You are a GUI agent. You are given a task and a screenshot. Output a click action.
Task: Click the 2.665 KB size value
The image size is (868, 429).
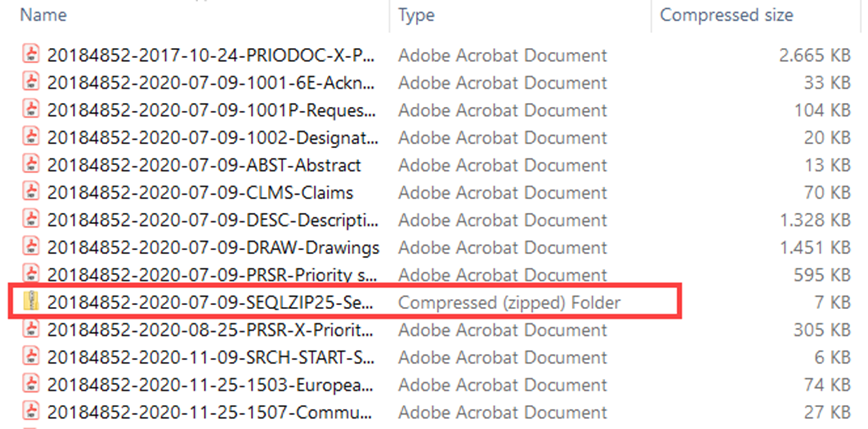click(x=814, y=56)
